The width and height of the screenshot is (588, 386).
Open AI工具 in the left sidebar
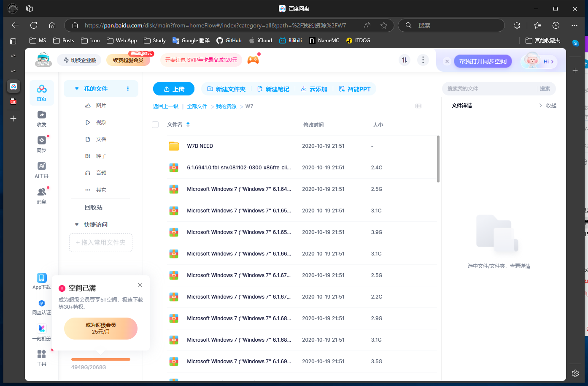coord(41,169)
